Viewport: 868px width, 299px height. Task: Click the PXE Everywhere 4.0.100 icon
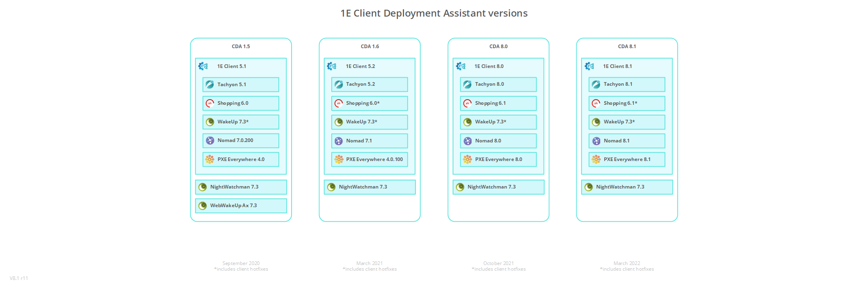(x=339, y=159)
